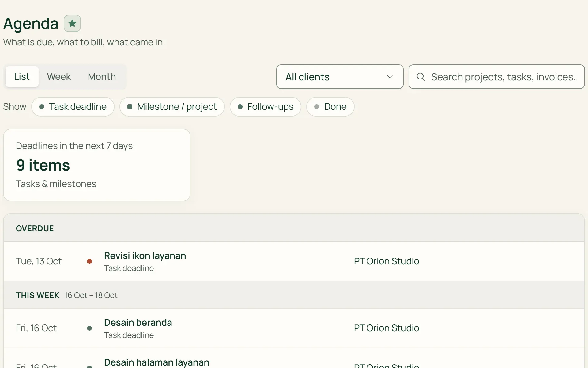Open the All clients dropdown
The image size is (588, 368).
pyautogui.click(x=340, y=77)
